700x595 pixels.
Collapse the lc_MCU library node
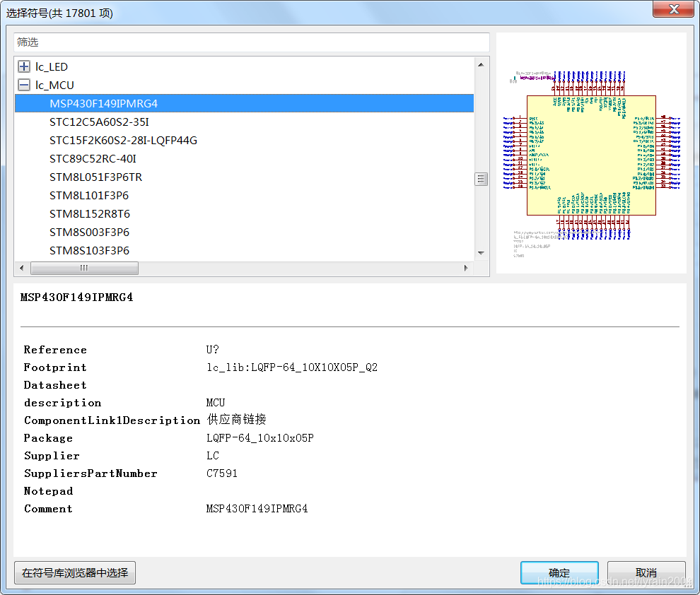[24, 85]
